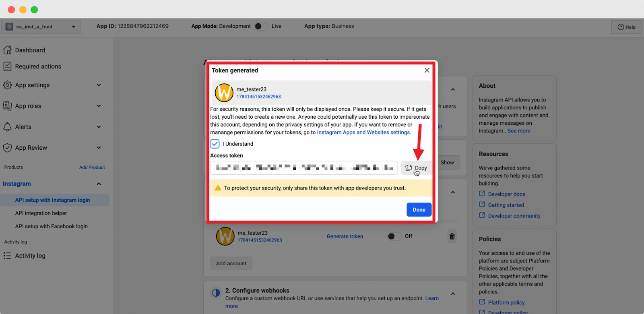Collapse the Instagram product section
Viewport: 644px width, 314px height.
point(99,184)
